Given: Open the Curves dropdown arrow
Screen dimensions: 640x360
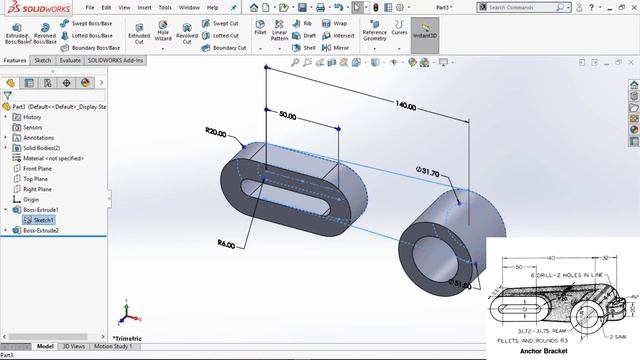Looking at the screenshot, I should [x=399, y=49].
